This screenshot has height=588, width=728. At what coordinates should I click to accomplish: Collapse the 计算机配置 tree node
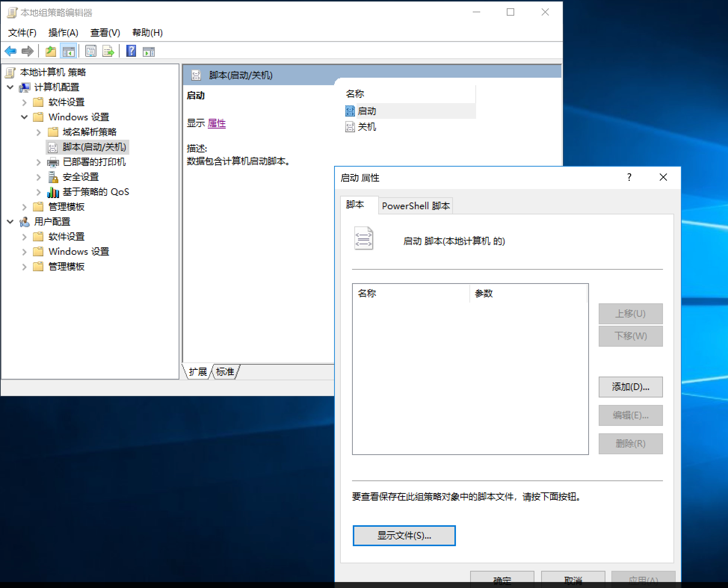[10, 87]
